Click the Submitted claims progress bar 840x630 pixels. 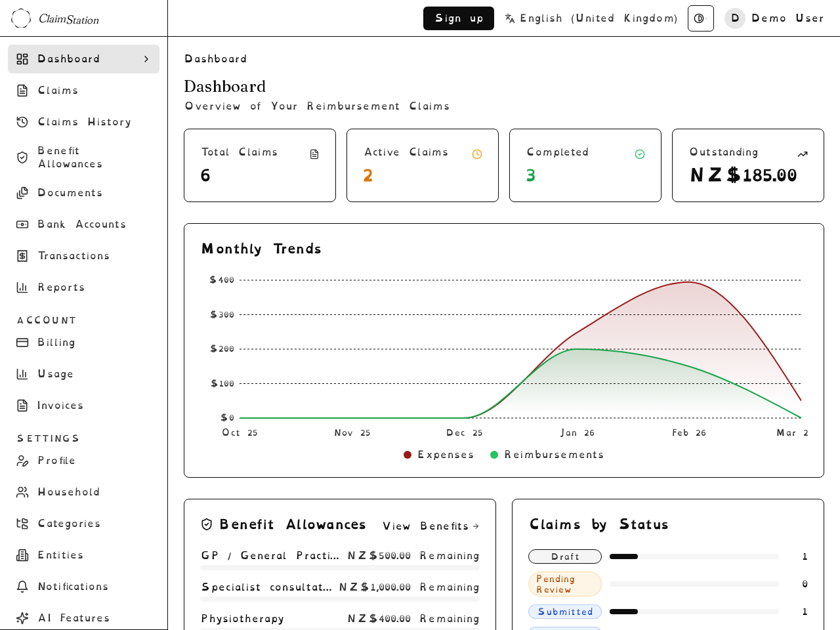pos(694,612)
